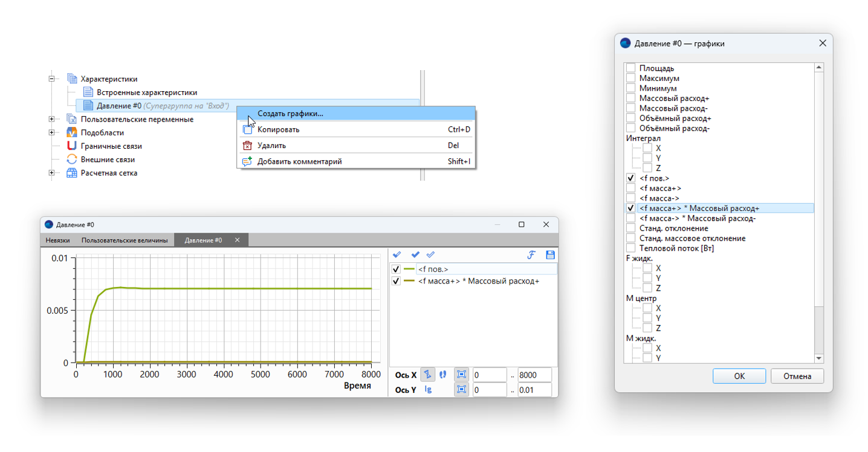Click the green <f пов.> line color swatch
Image resolution: width=868 pixels, height=452 pixels.
[x=409, y=269]
